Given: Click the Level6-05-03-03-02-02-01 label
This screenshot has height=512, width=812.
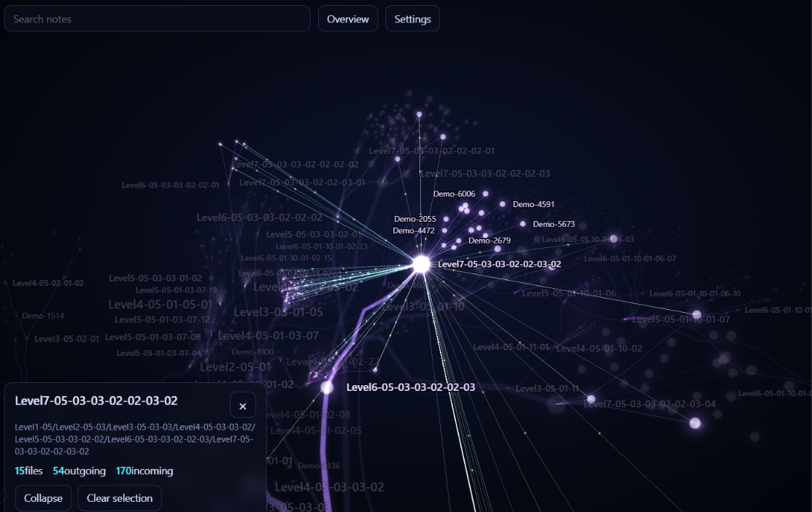Looking at the screenshot, I should 171,185.
